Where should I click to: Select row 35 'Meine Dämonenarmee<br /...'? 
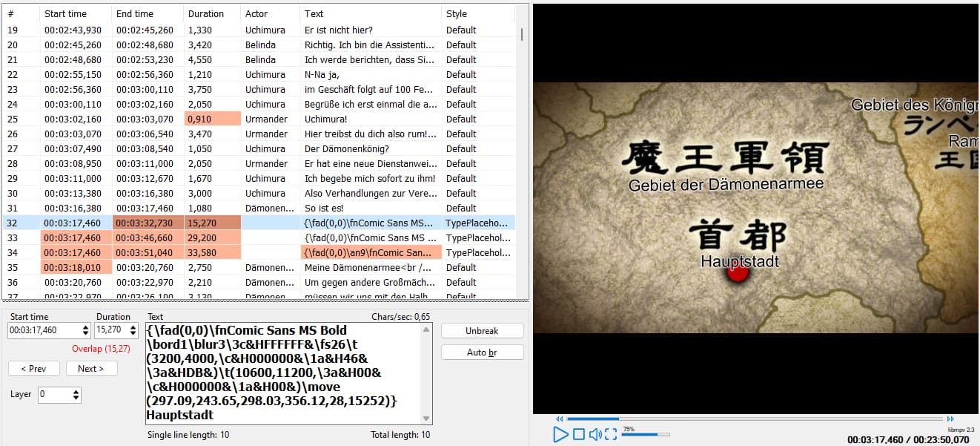[259, 267]
